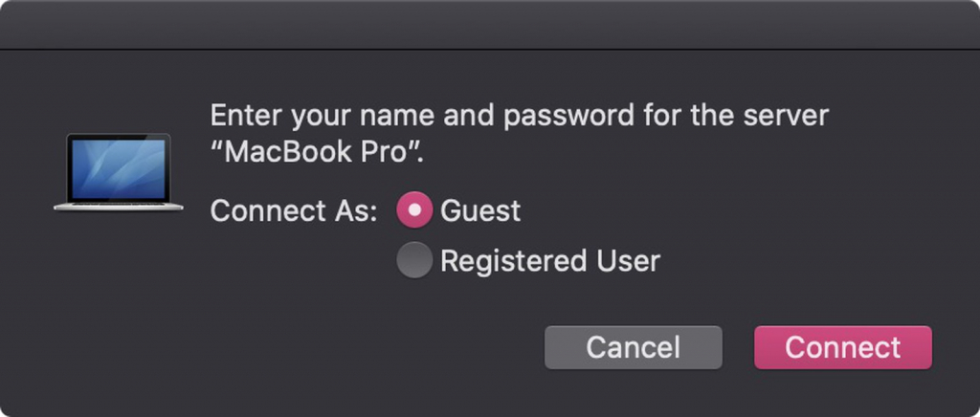Click the blue screen of laptop icon
Viewport: 980px width, 417px height.
[119, 168]
